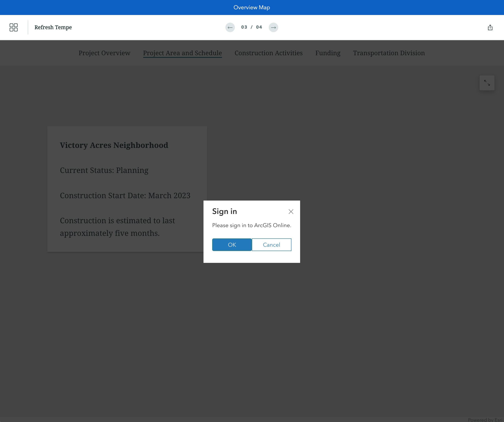Click the 03 / 04 slide counter

(252, 27)
